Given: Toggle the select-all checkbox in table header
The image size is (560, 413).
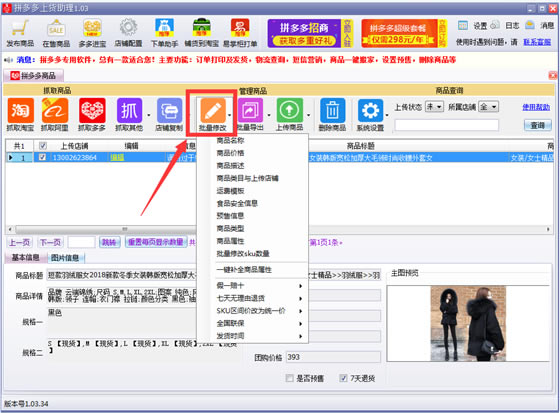Looking at the screenshot, I should tap(42, 145).
